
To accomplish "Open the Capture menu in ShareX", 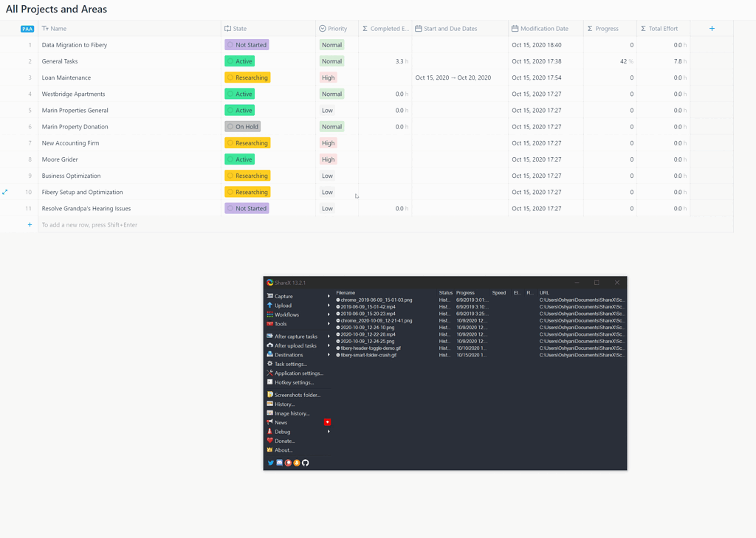I will click(282, 296).
